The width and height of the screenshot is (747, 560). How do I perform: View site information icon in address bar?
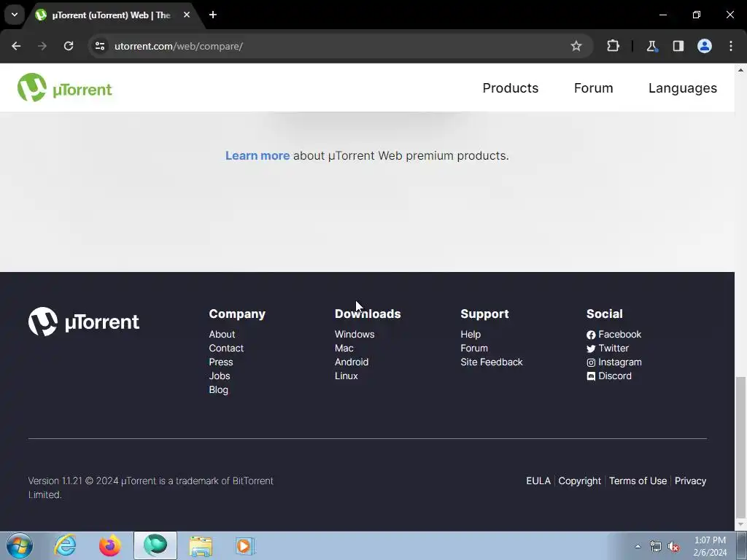pos(100,46)
